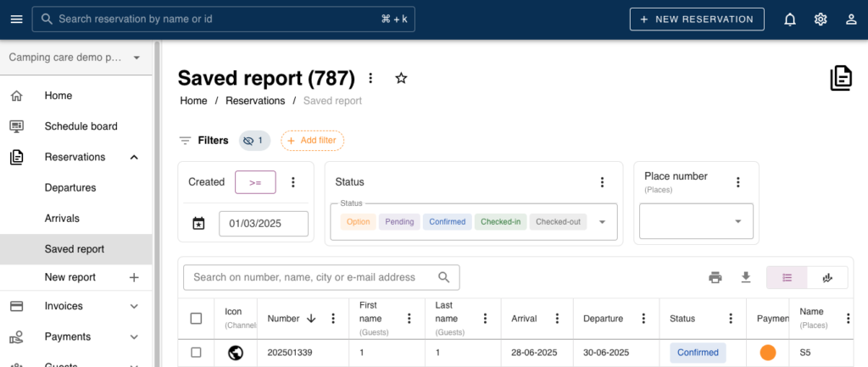Image resolution: width=868 pixels, height=367 pixels.
Task: Open settings gear in top bar
Action: point(821,19)
